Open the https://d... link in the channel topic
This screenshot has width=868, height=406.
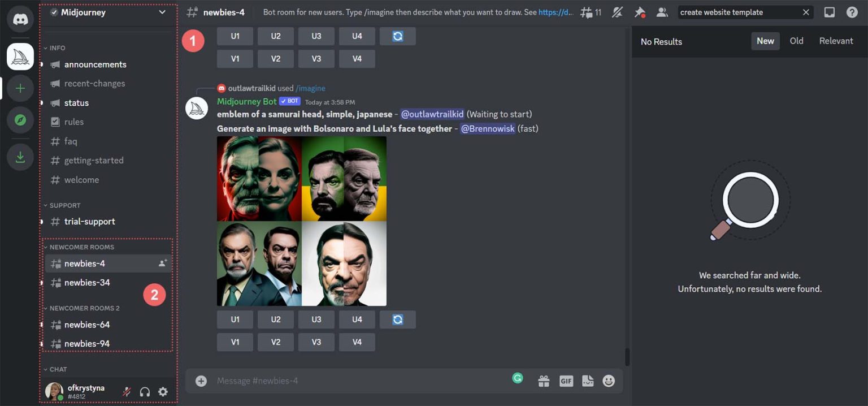click(x=559, y=11)
